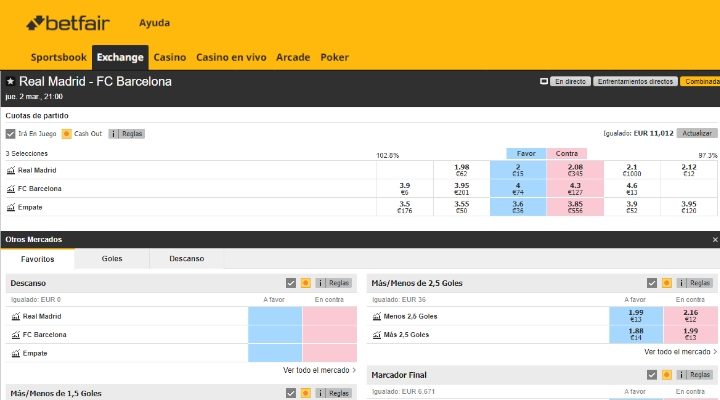Image resolution: width=720 pixels, height=400 pixels.
Task: Click the Enfrentamientos directos button
Action: (x=634, y=81)
